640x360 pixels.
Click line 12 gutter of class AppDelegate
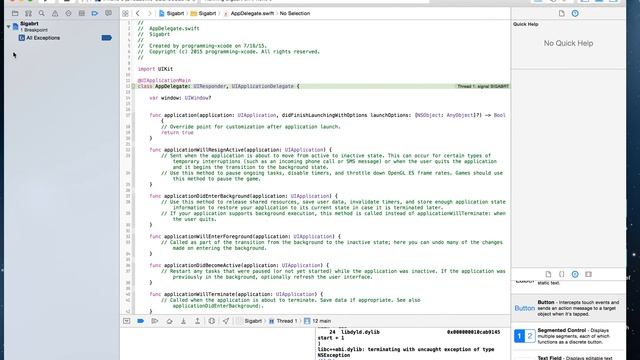point(128,86)
